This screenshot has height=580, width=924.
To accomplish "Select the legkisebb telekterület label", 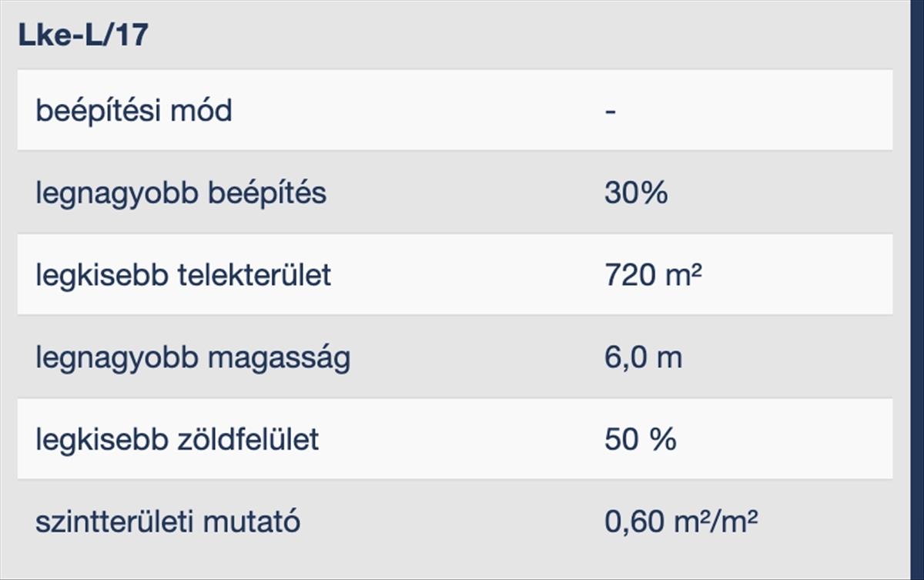I will pyautogui.click(x=183, y=275).
